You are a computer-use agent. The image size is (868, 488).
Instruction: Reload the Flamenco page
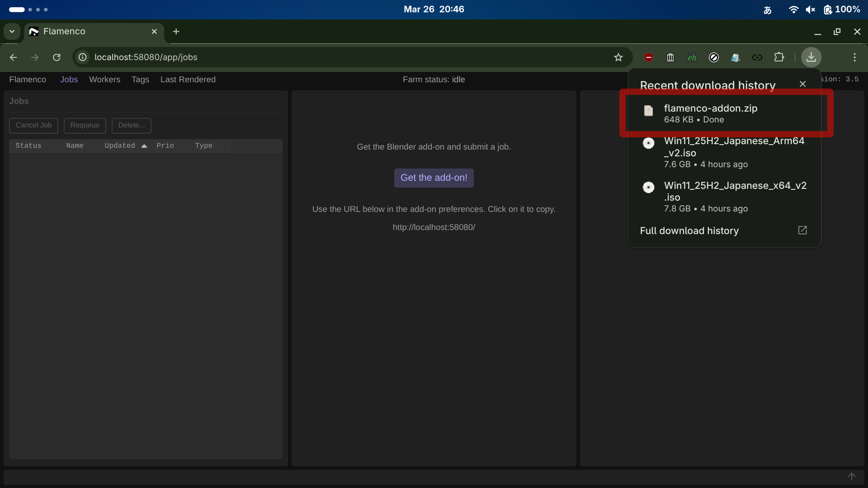point(57,57)
